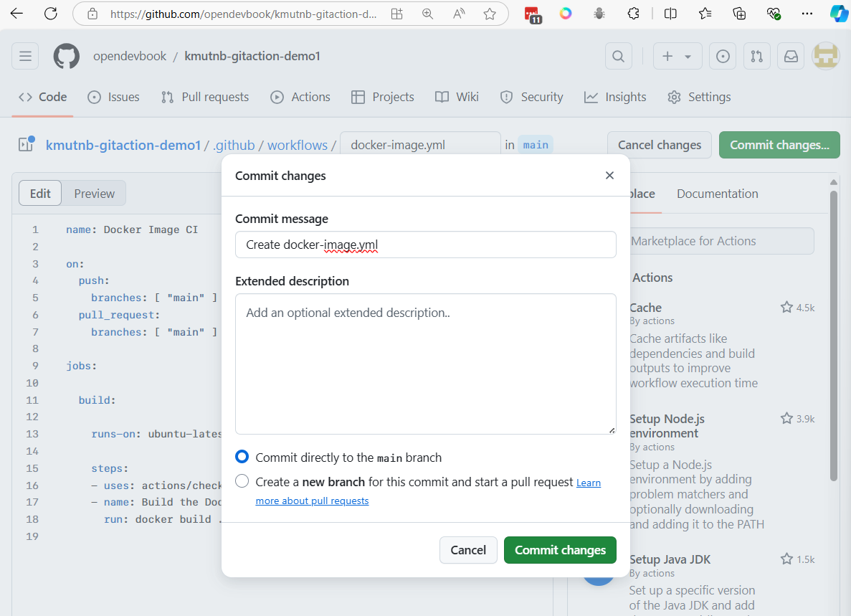Open the issues icon in header

pyautogui.click(x=723, y=57)
